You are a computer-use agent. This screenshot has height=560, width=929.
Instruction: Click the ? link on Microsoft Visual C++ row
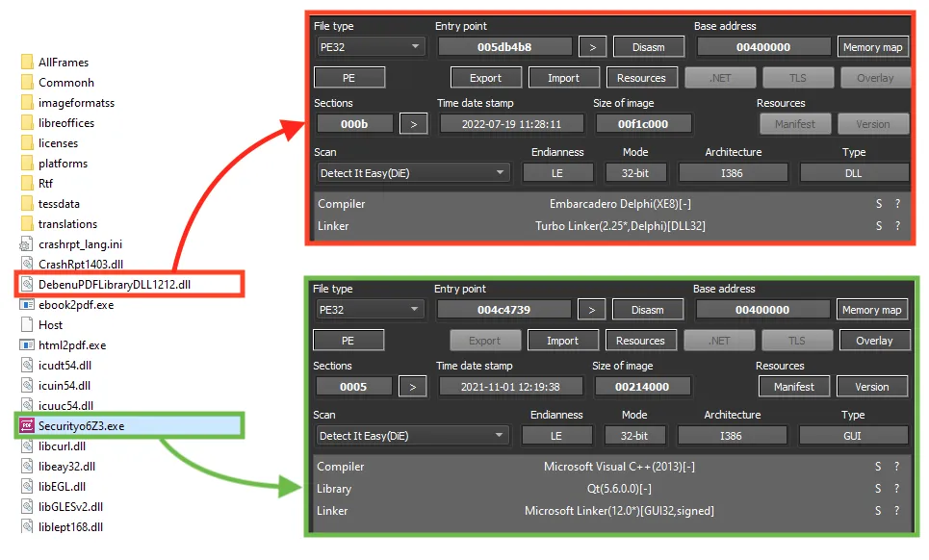click(x=897, y=467)
